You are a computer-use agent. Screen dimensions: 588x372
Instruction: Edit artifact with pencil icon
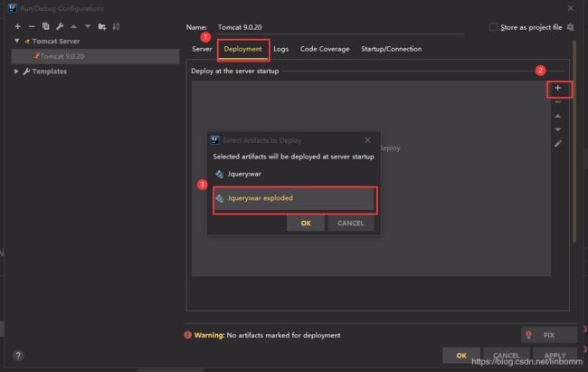tap(558, 144)
